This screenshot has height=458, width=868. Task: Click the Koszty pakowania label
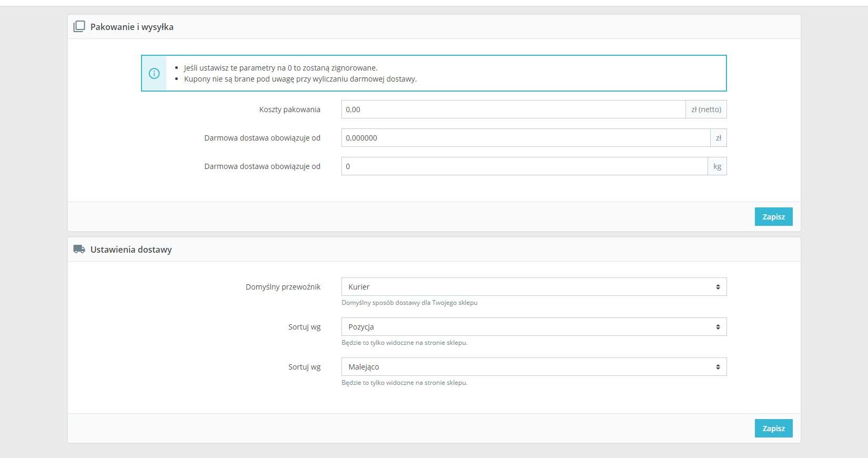pos(290,109)
